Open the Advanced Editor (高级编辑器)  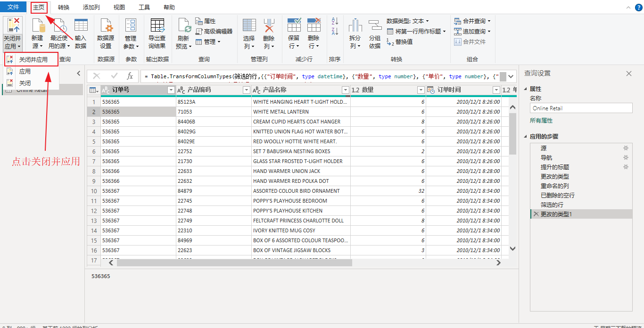coord(214,31)
